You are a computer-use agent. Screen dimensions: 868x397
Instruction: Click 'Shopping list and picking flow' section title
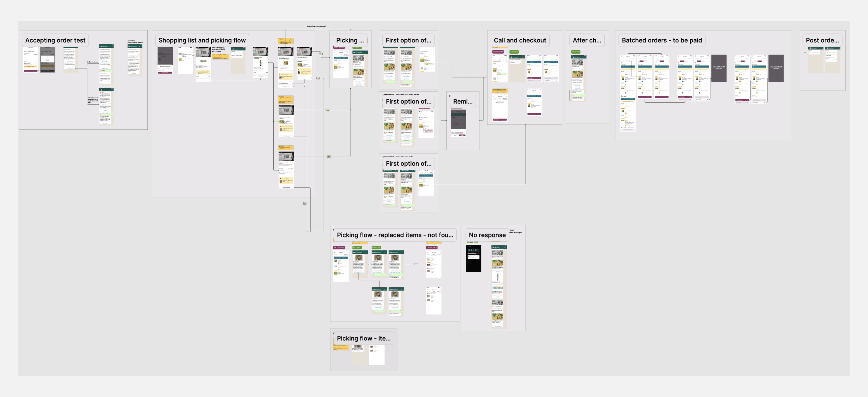click(202, 40)
